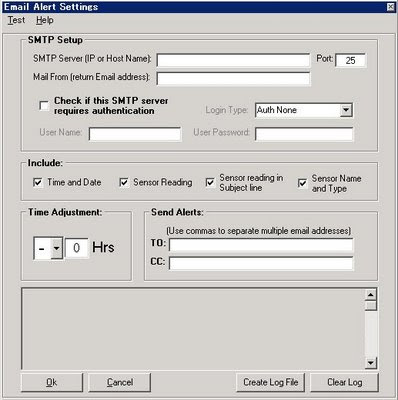Click the User Password field
Image resolution: width=398 pixels, height=400 pixels.
click(304, 134)
